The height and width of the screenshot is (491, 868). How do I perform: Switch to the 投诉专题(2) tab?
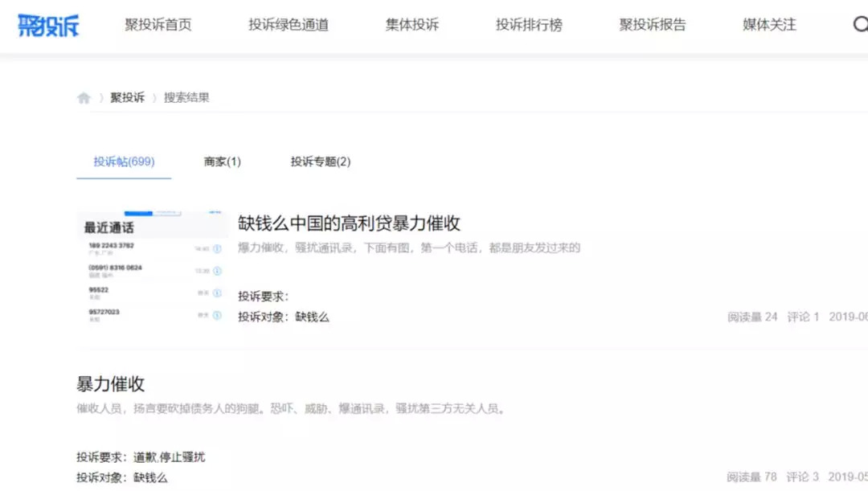tap(321, 162)
